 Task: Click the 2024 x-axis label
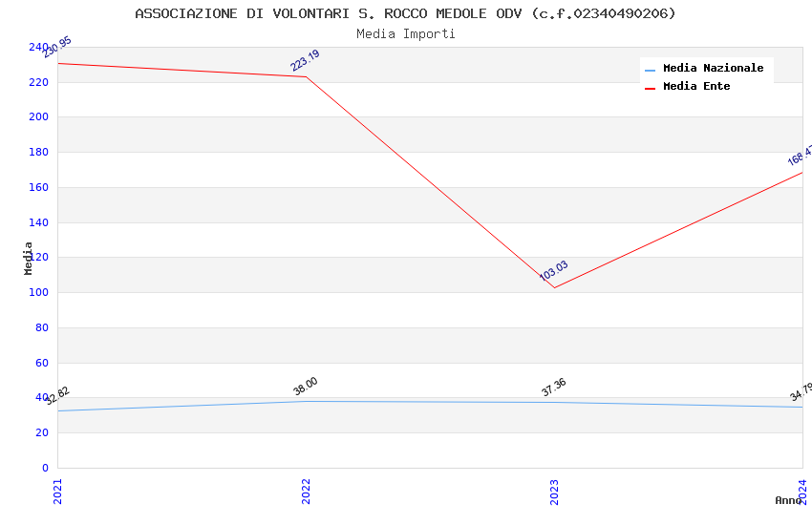802,492
